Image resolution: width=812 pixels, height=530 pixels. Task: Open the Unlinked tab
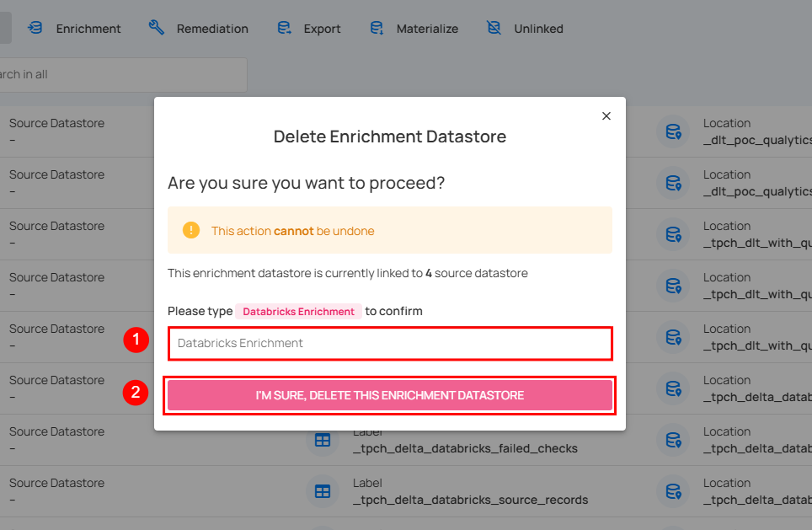pyautogui.click(x=525, y=29)
